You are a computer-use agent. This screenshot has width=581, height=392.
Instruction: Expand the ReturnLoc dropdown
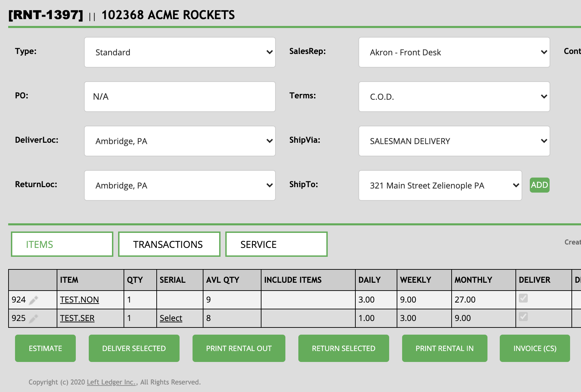(x=180, y=185)
